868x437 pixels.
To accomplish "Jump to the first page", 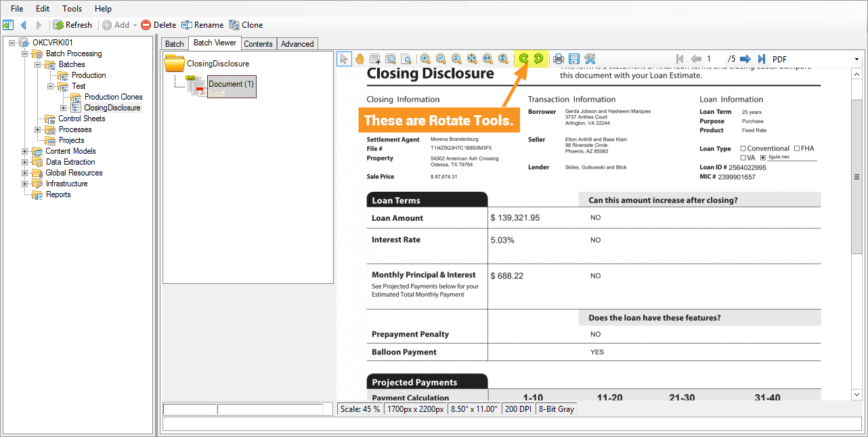I will point(680,59).
